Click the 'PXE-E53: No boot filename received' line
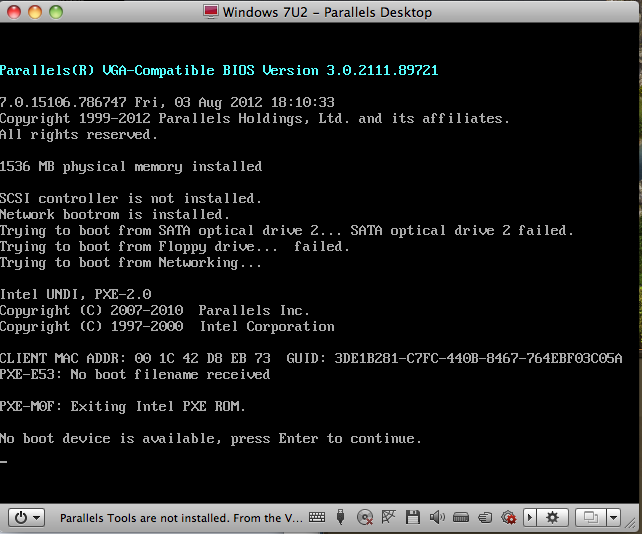The image size is (642, 534). (x=135, y=374)
